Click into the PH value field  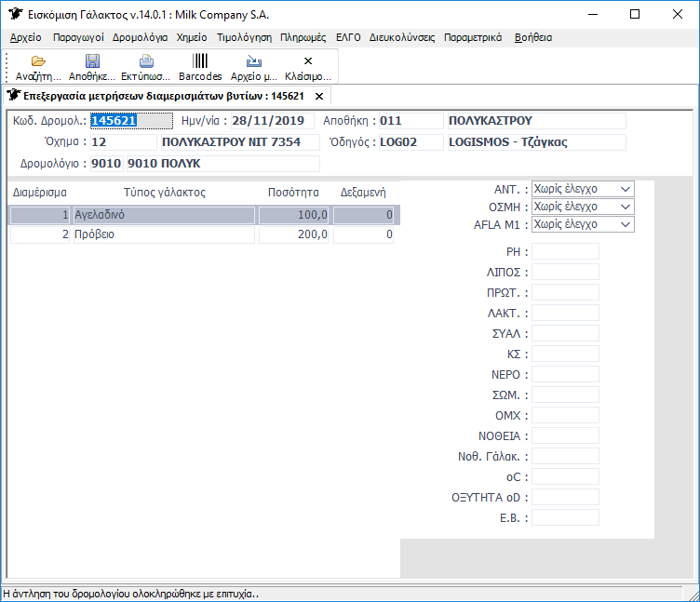pos(565,252)
